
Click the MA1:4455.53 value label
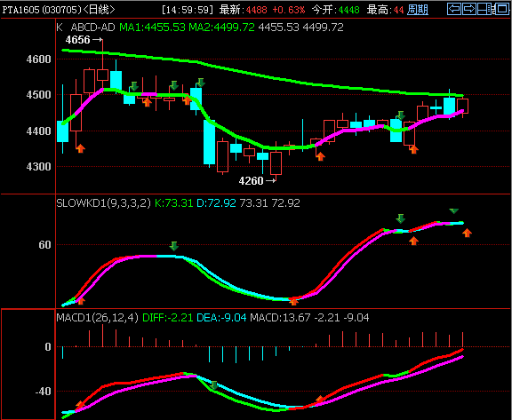[x=153, y=28]
